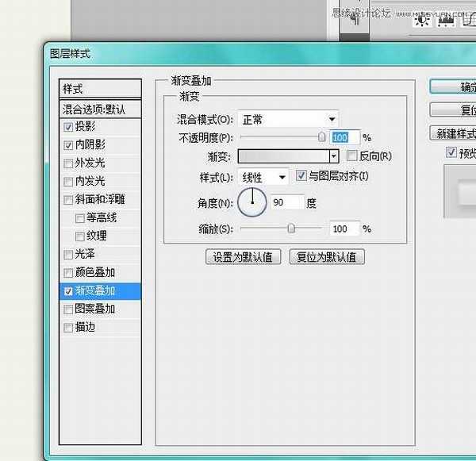
Task: Open the gradient picker dropdown arrow
Action: 334,157
